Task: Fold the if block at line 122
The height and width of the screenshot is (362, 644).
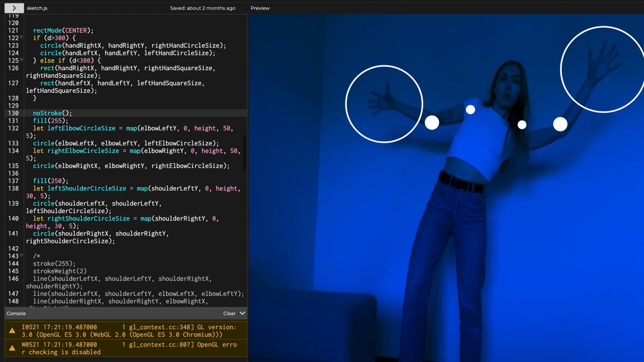Action: 21,38
